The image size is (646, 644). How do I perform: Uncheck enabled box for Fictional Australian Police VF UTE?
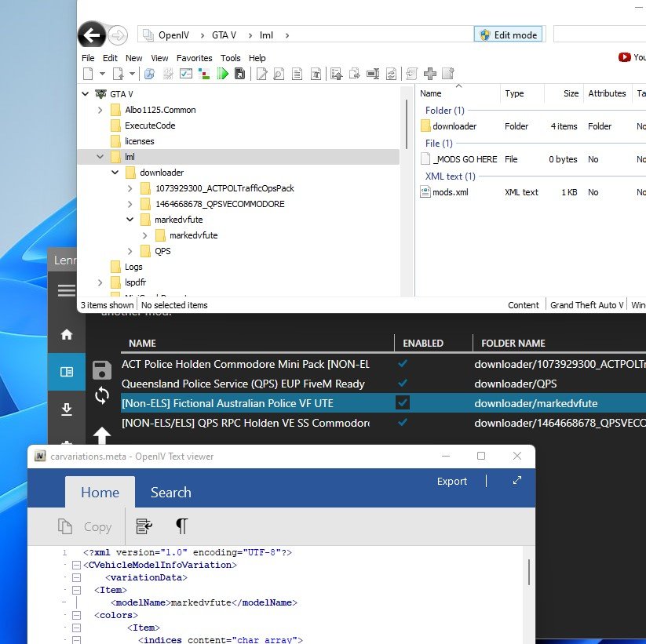403,403
